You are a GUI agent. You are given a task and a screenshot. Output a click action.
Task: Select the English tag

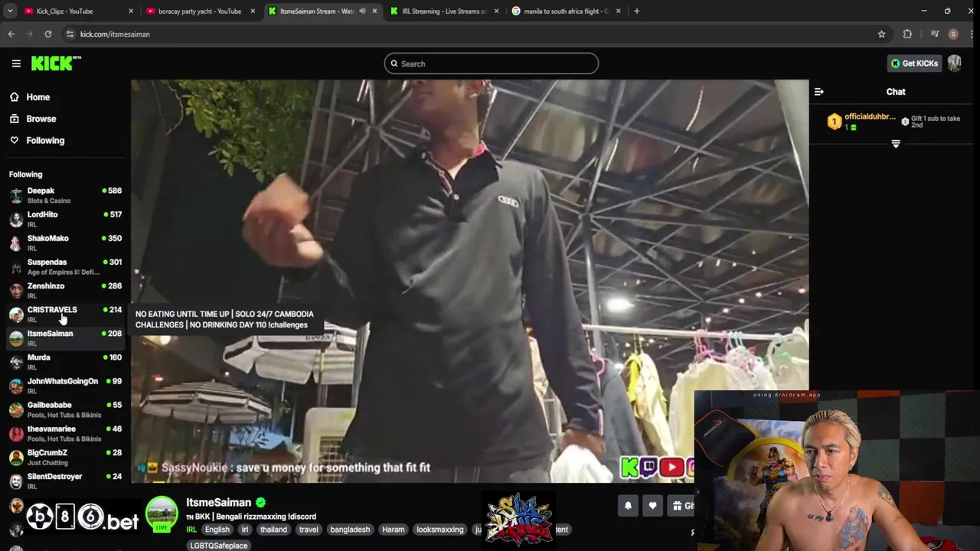pyautogui.click(x=217, y=530)
